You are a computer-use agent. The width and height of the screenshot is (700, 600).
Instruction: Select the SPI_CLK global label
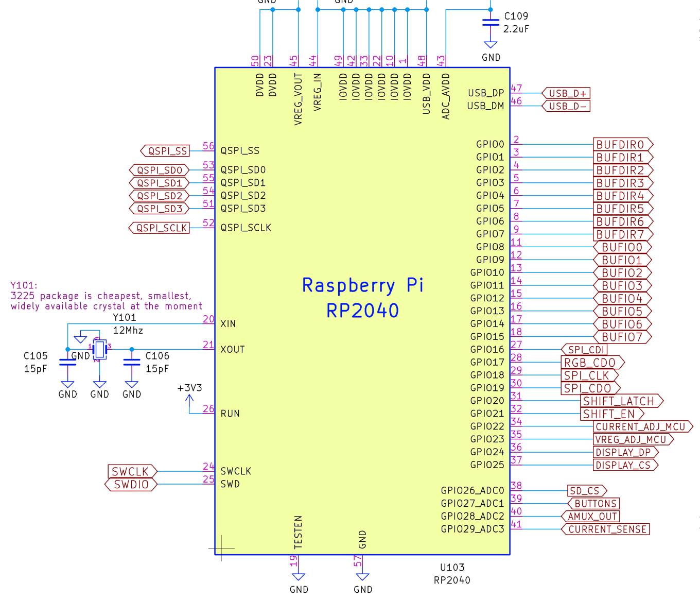tap(589, 375)
